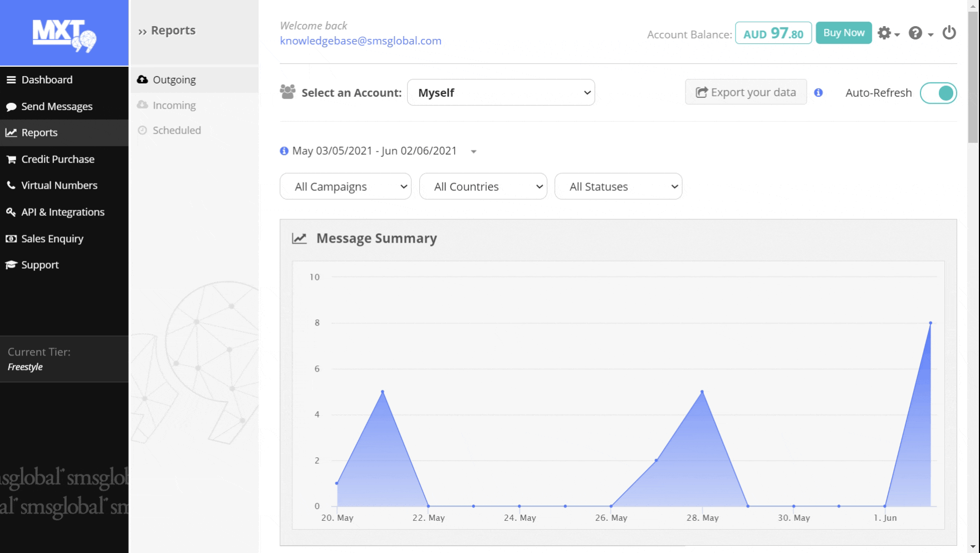Screen dimensions: 980x553
Task: Click the power logout icon
Action: tap(949, 33)
